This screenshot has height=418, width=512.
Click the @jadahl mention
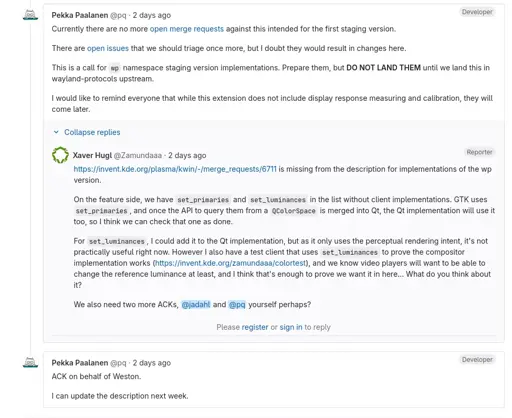196,305
